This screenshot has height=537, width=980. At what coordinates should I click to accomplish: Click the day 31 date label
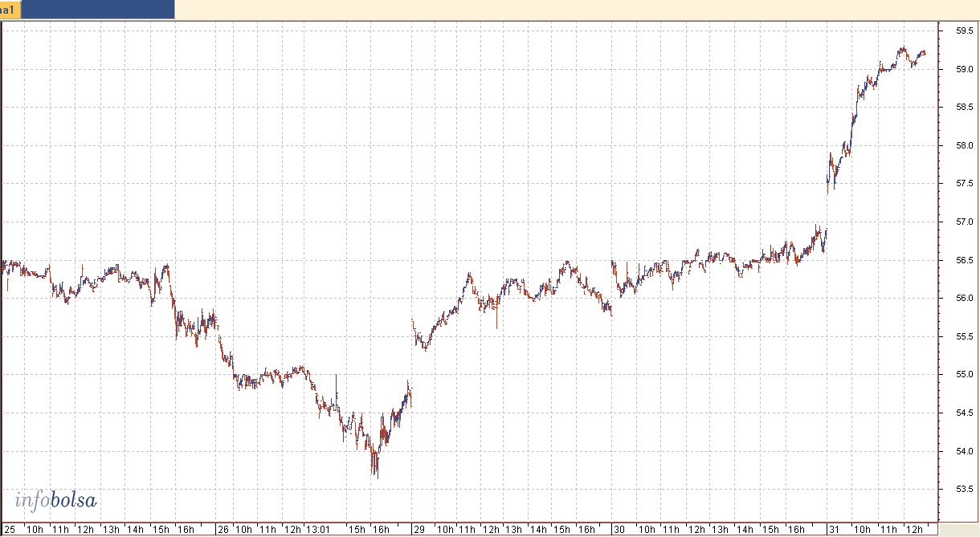[x=835, y=530]
